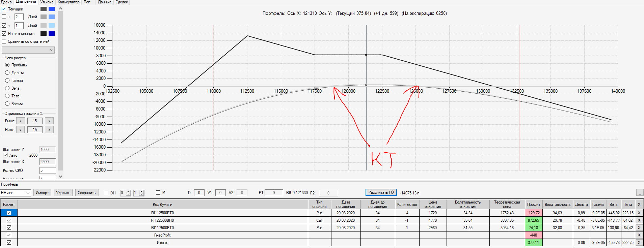Pick the blue color swatch for Текущий

pyautogui.click(x=52, y=9)
